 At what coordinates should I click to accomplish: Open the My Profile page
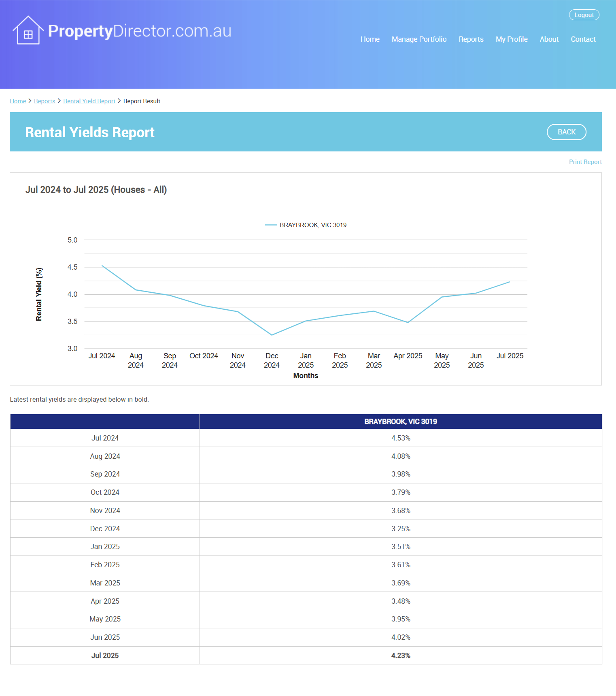pyautogui.click(x=512, y=39)
